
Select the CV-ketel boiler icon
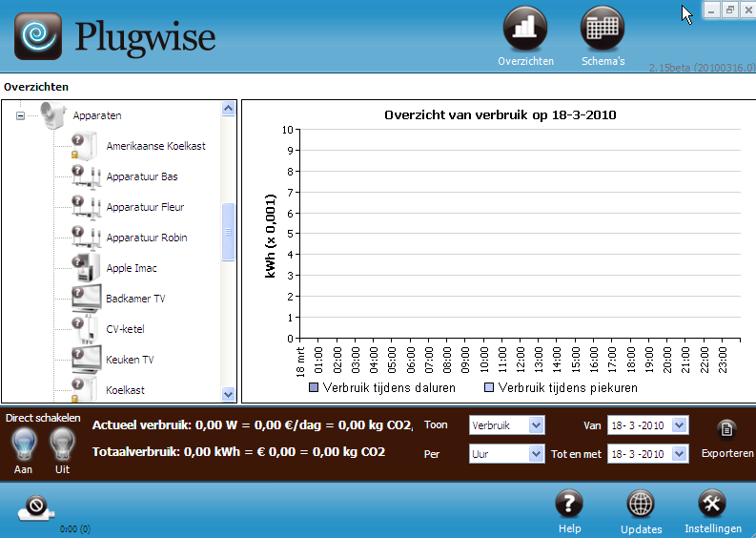pyautogui.click(x=87, y=329)
